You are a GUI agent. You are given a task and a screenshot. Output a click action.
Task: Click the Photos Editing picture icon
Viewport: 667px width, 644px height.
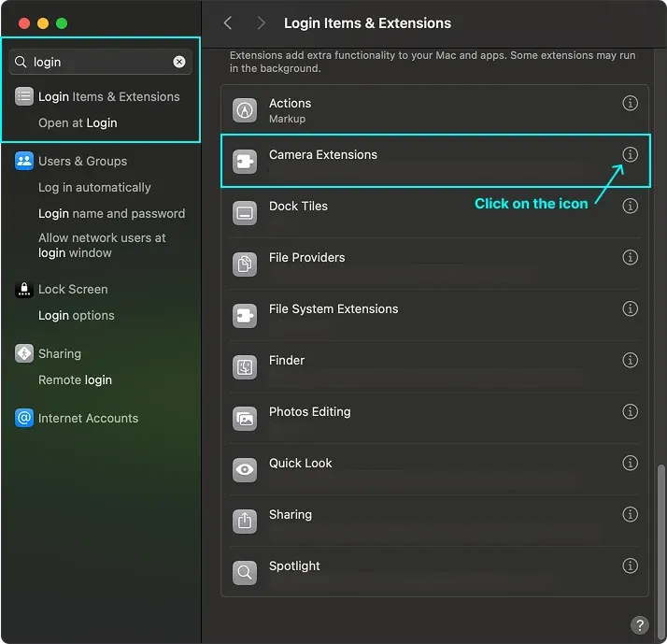(x=245, y=419)
